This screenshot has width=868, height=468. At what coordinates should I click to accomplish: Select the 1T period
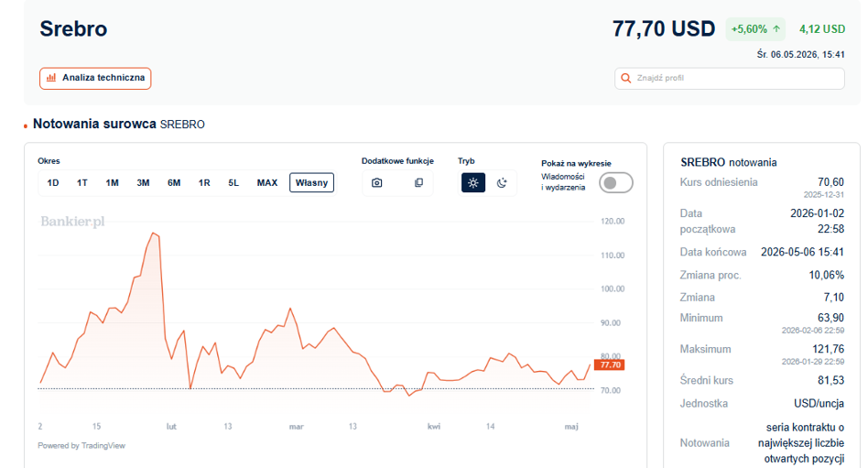(x=81, y=183)
